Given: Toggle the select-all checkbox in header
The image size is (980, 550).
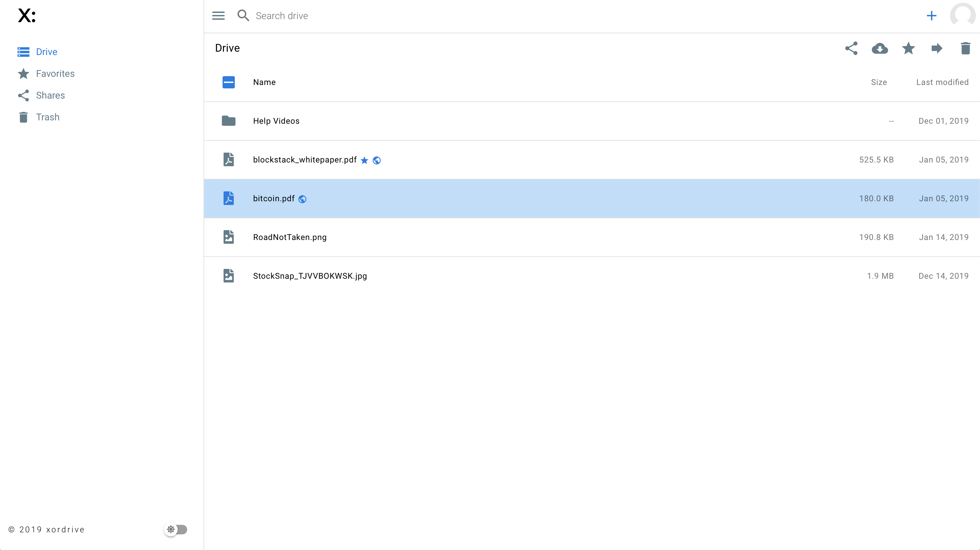Looking at the screenshot, I should click(229, 82).
